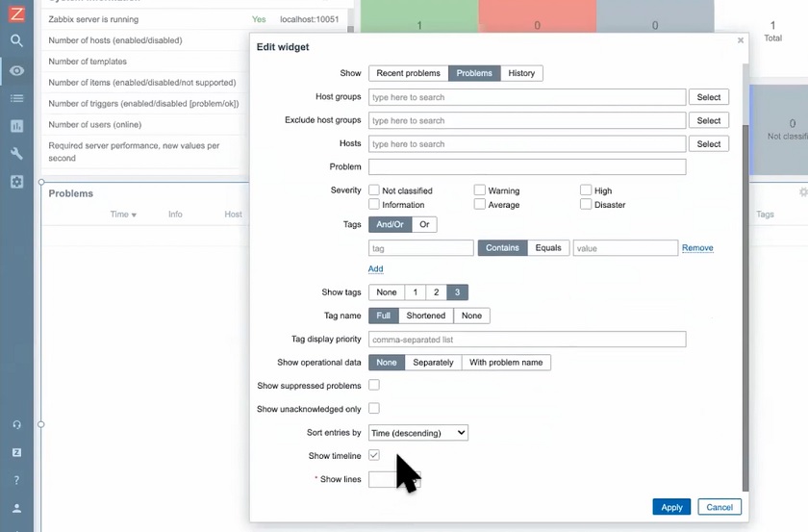The height and width of the screenshot is (532, 808).
Task: Check the Disaster severity box
Action: [586, 204]
